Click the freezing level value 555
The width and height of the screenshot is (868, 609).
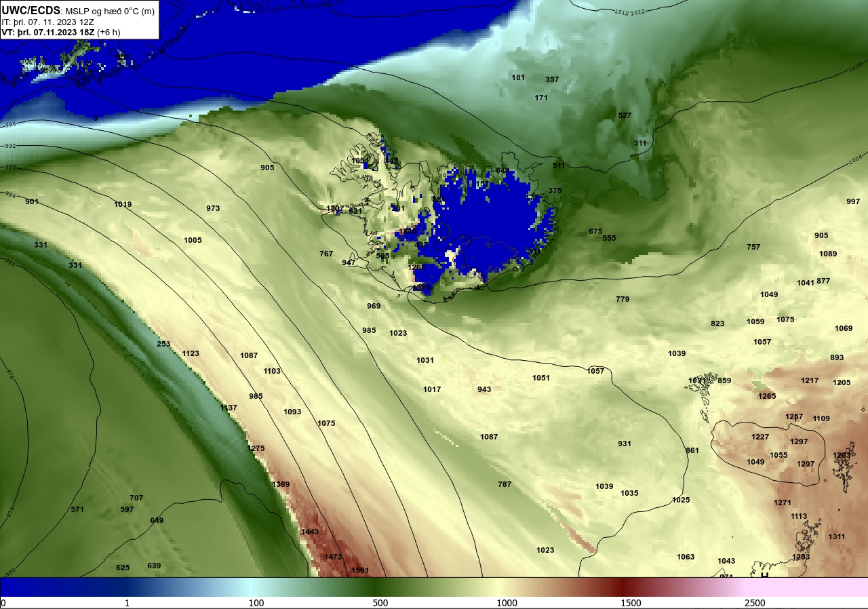click(609, 238)
